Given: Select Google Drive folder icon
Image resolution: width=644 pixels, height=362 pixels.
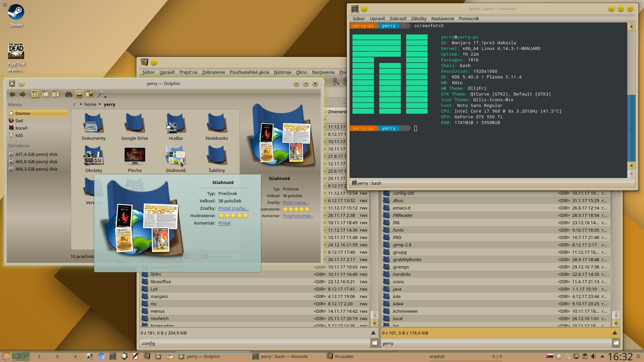Looking at the screenshot, I should [x=135, y=126].
